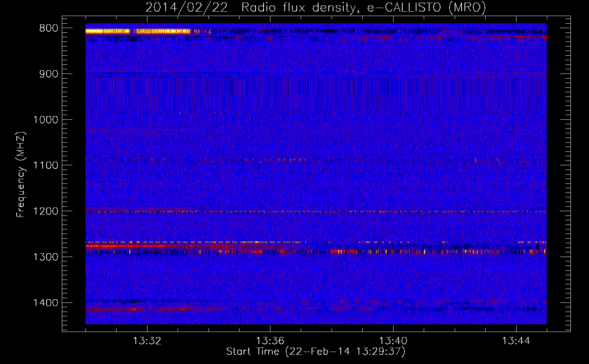Click the Frequency (MHZ) axis label
Screen dimensions: 589x364
tap(21, 175)
